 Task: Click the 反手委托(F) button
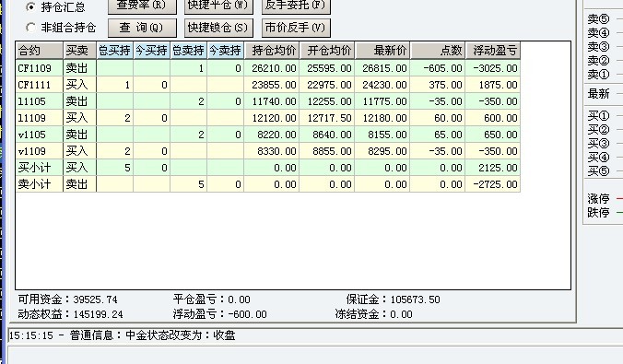tap(296, 6)
